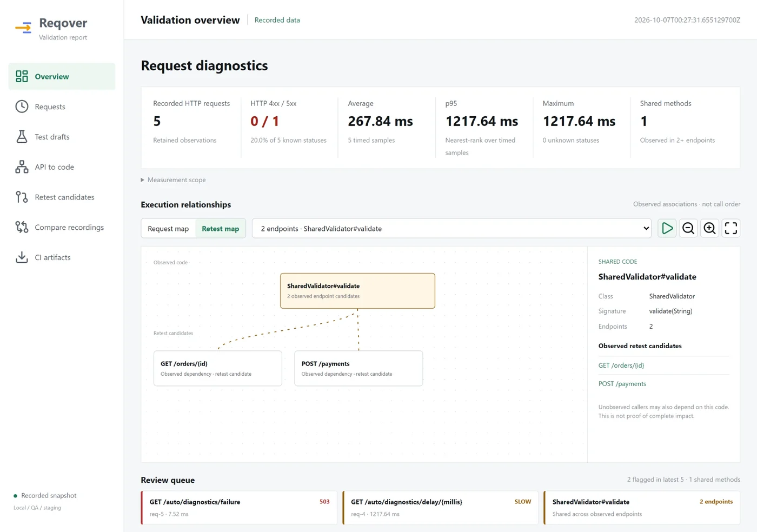Click the Compare recordings icon
757x532 pixels.
[x=22, y=227]
